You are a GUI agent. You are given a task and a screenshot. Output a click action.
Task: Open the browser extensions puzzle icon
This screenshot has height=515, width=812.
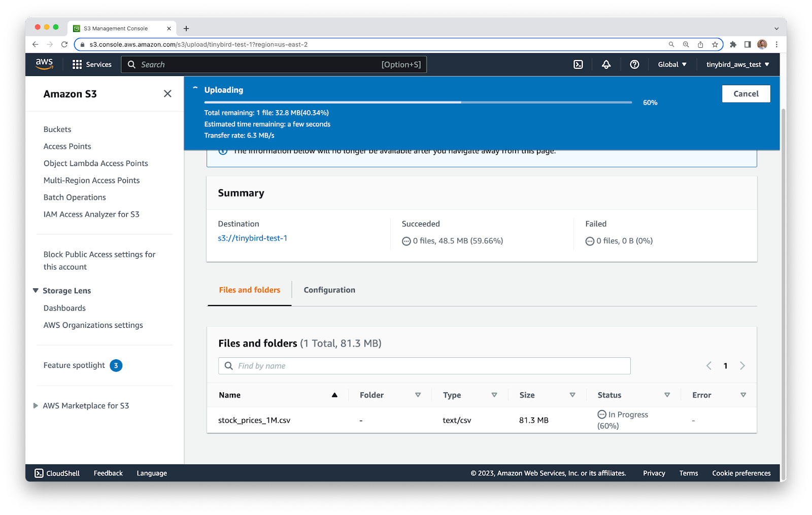(x=733, y=45)
